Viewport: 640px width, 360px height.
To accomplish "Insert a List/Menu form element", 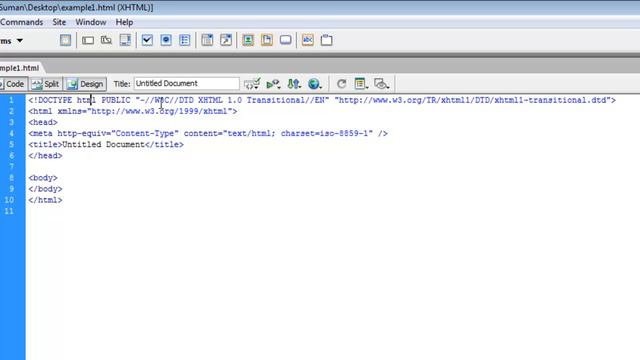I will tap(207, 40).
